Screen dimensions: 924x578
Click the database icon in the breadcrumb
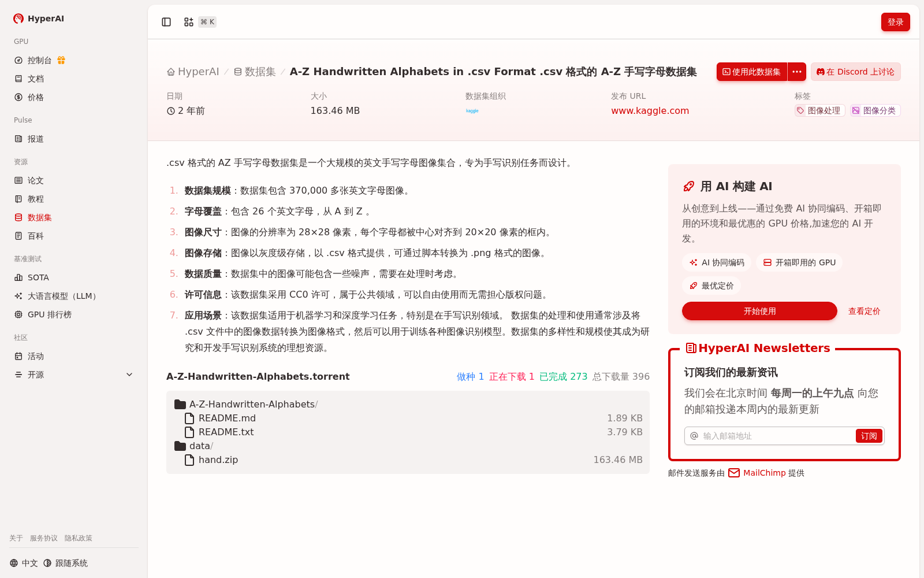(x=238, y=72)
